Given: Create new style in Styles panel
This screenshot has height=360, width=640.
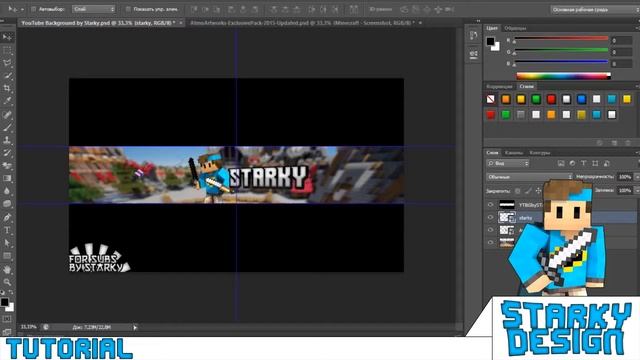Looking at the screenshot, I should (614, 143).
